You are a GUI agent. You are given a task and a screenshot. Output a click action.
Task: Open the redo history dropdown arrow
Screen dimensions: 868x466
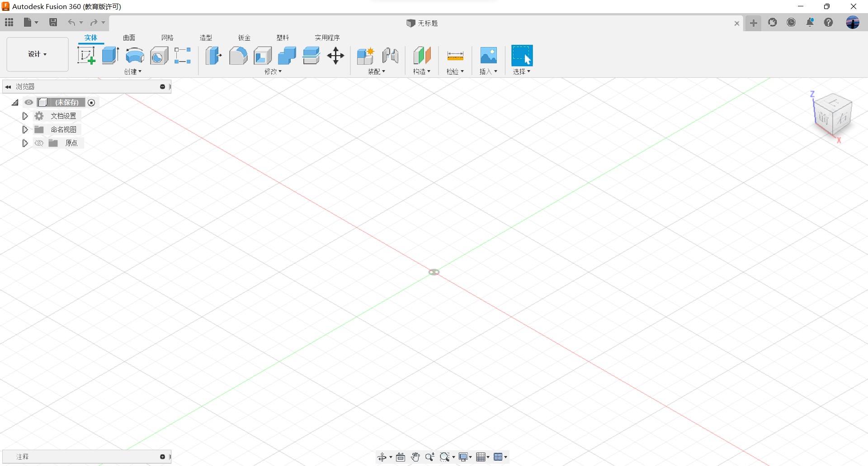pos(104,23)
